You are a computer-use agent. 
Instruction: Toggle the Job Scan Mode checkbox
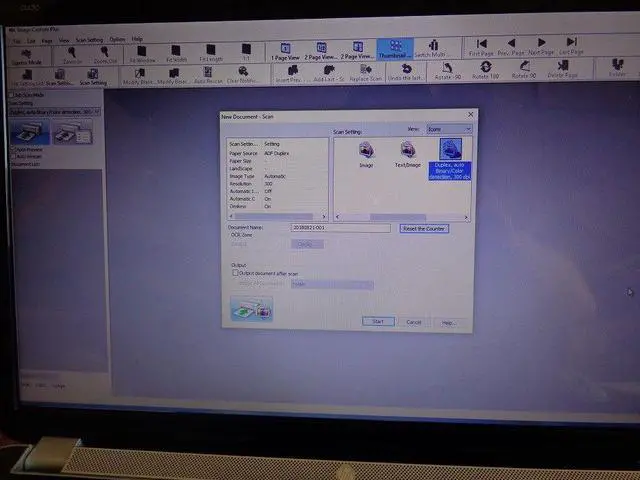pyautogui.click(x=12, y=95)
